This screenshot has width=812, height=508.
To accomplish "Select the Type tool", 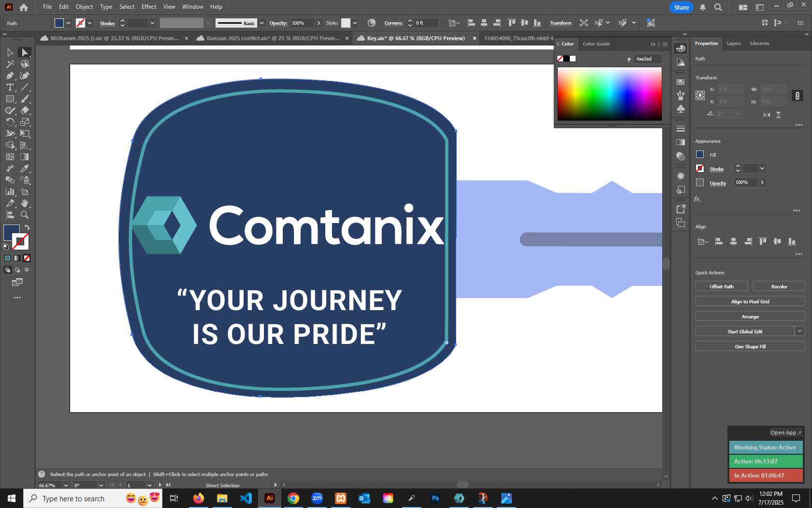I will click(10, 87).
